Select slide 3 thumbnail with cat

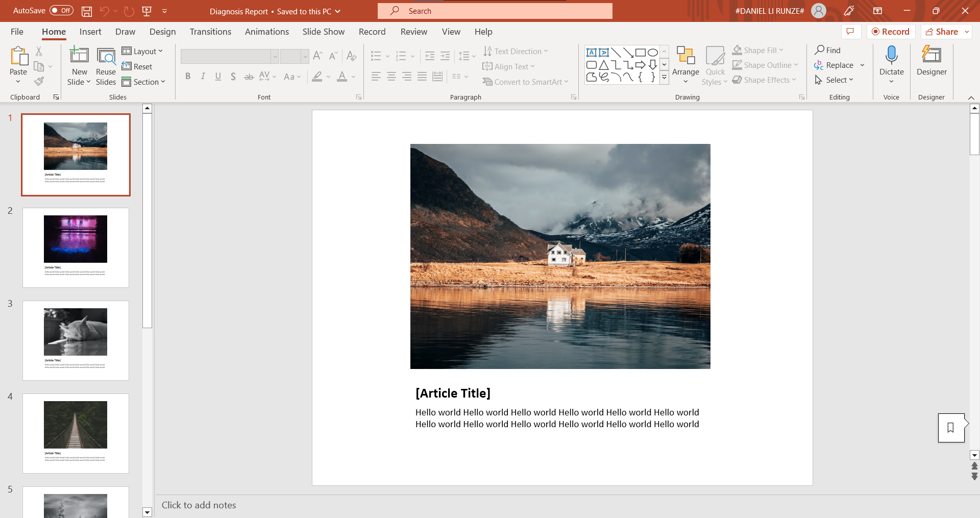point(76,340)
